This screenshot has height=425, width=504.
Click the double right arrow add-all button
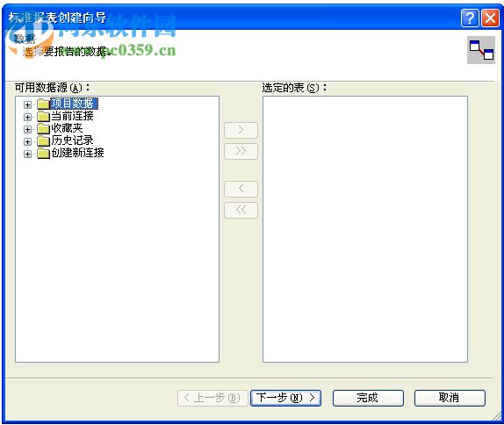pyautogui.click(x=241, y=151)
